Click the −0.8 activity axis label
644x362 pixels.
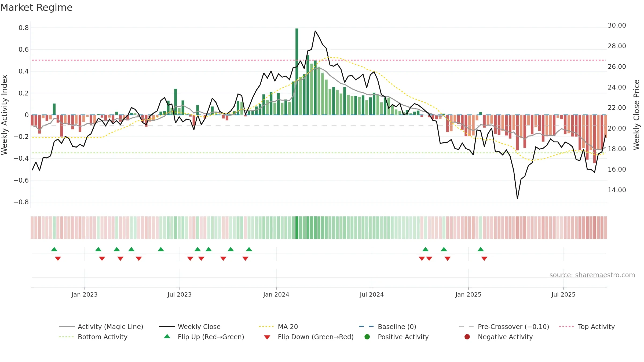click(21, 202)
